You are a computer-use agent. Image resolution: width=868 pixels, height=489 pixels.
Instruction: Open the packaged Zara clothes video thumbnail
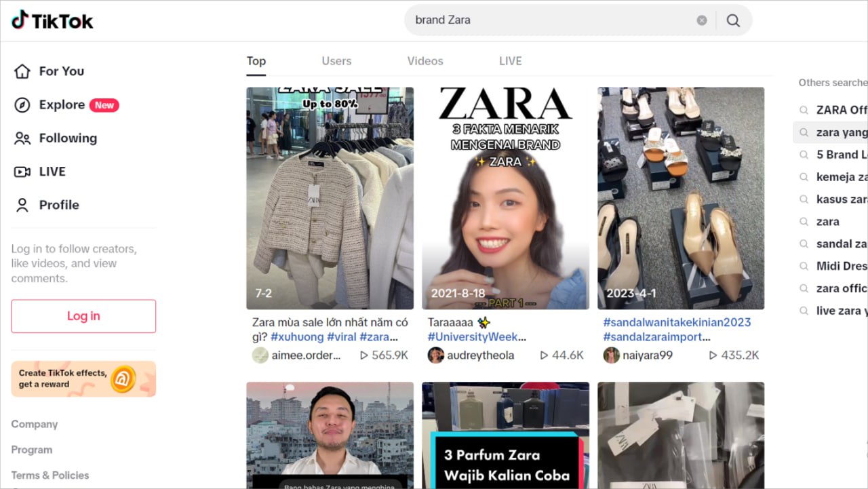[681, 435]
